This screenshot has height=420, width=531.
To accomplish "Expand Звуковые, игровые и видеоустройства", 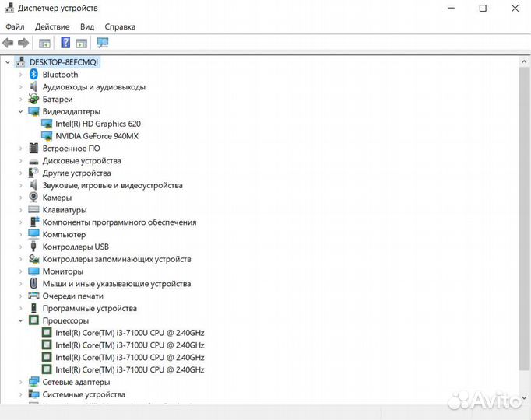I will [21, 185].
